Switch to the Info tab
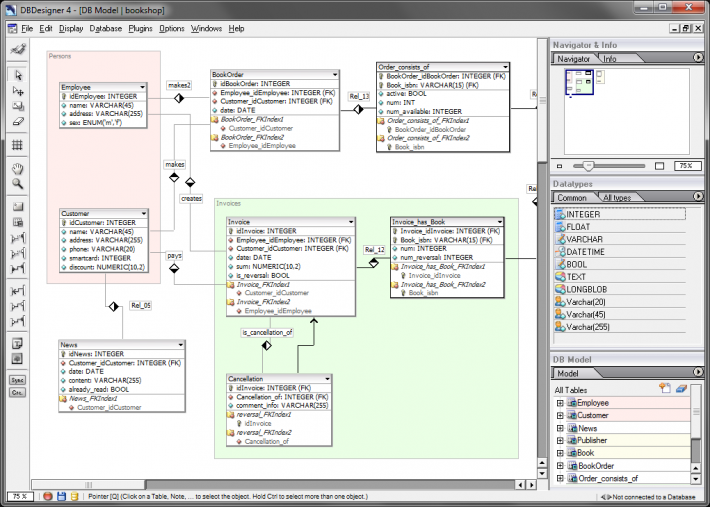 [x=609, y=59]
